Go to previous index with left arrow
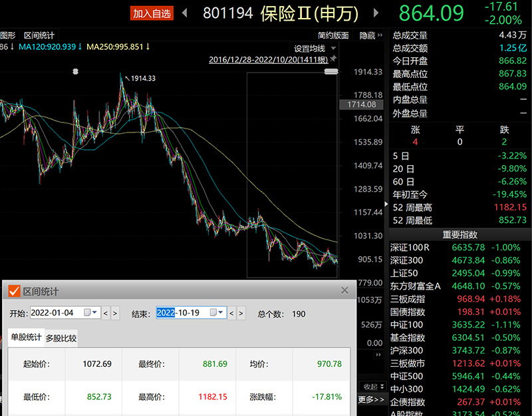 185,13
